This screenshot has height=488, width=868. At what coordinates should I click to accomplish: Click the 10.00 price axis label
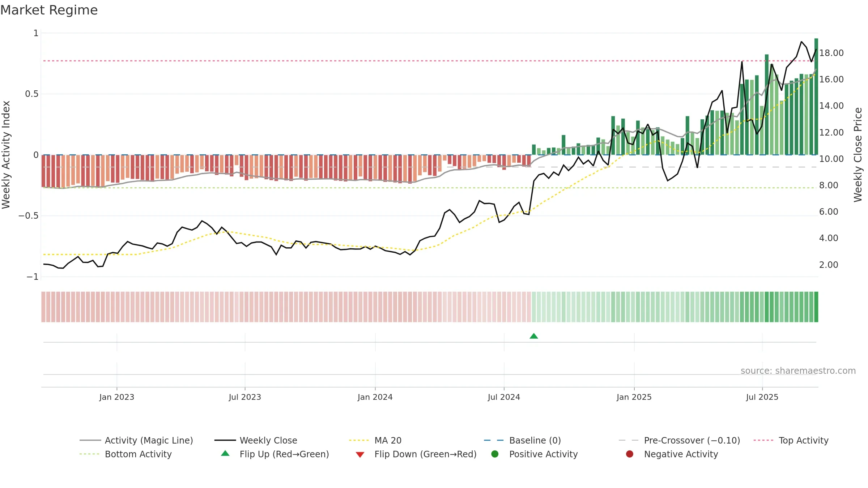[x=831, y=159]
